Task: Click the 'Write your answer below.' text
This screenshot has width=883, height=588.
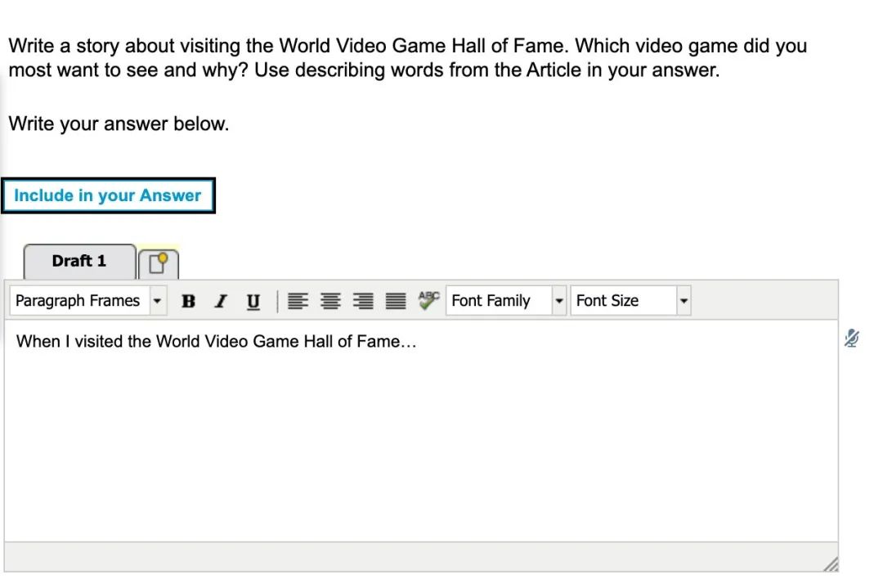Action: point(119,124)
